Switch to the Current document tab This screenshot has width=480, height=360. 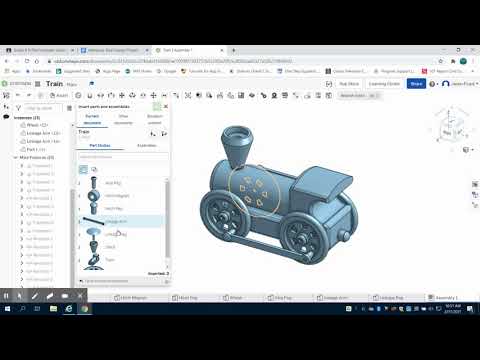point(92,119)
